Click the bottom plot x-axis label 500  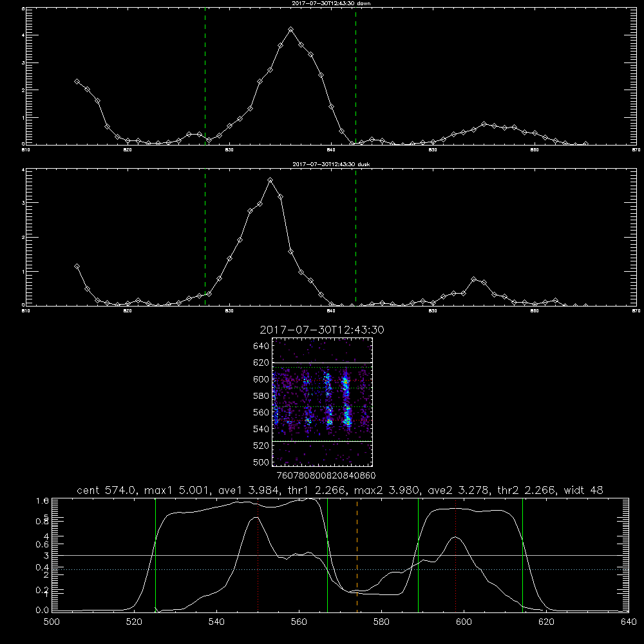point(52,622)
